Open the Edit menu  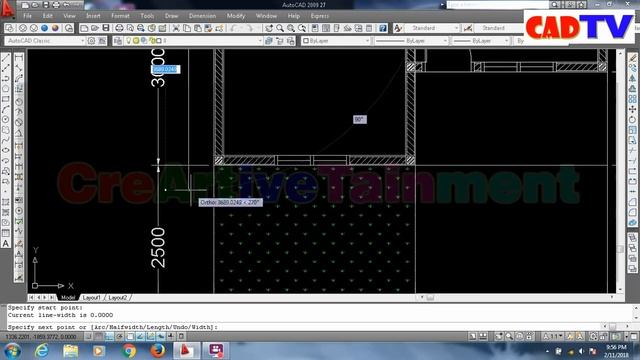coord(48,16)
